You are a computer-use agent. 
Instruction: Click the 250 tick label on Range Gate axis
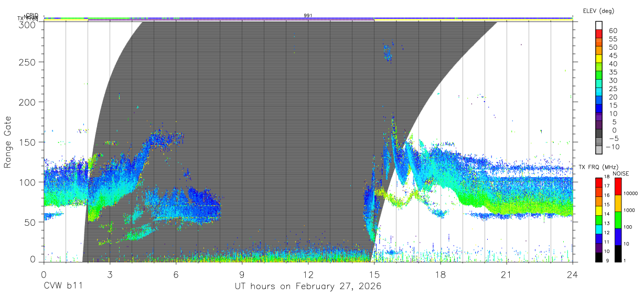tap(27, 62)
